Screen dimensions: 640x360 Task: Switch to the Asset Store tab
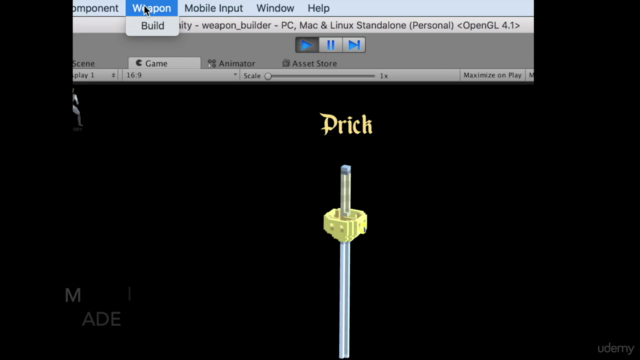309,63
